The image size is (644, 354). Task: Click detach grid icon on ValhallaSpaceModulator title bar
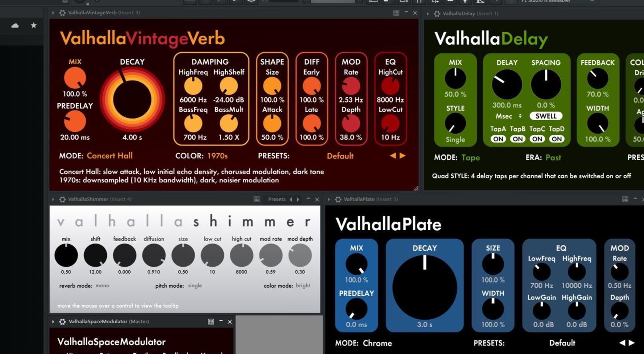211,322
